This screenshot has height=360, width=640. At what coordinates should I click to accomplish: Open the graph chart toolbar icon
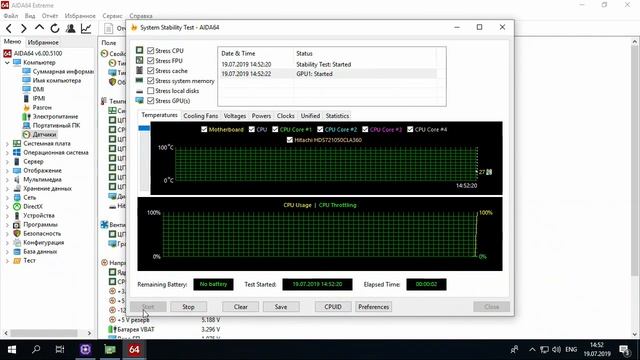click(86, 29)
